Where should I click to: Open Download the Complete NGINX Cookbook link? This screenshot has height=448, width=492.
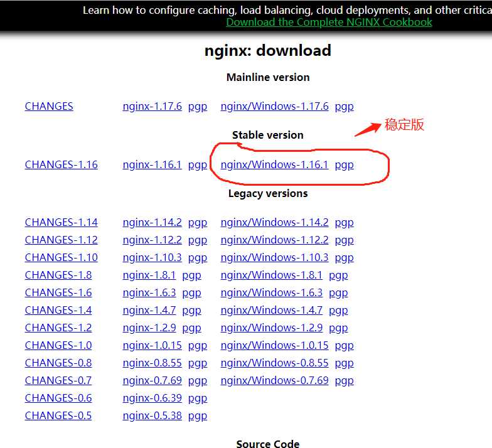pos(329,23)
